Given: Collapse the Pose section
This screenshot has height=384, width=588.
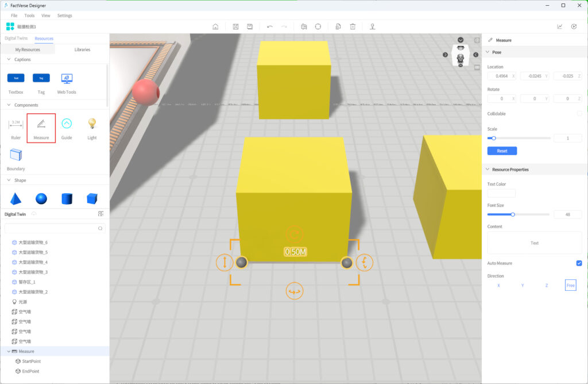Looking at the screenshot, I should pos(488,52).
